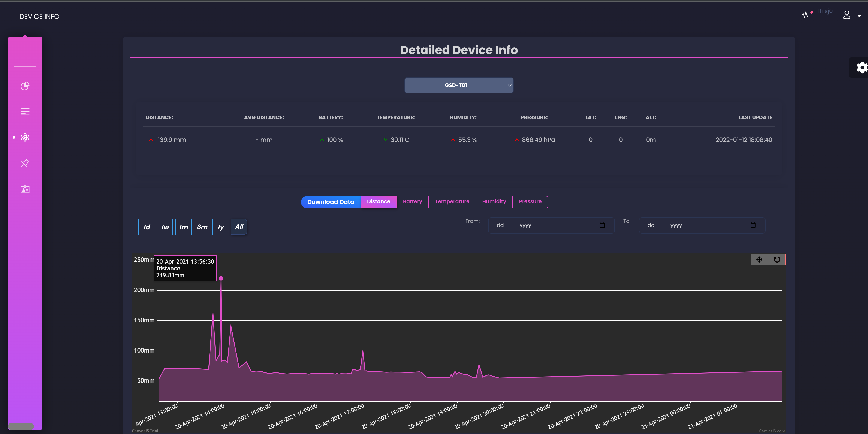Open the To date calendar picker
Image resolution: width=868 pixels, height=434 pixels.
[x=753, y=225]
